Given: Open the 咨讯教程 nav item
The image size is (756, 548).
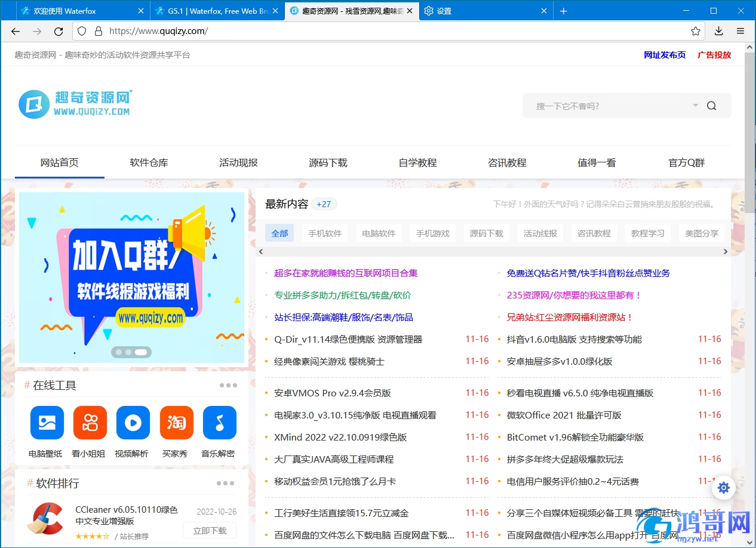Looking at the screenshot, I should click(508, 162).
